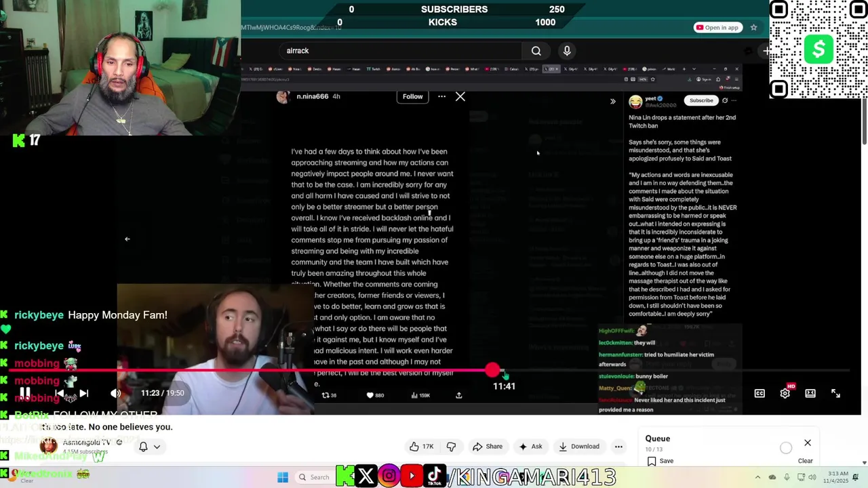Open the more options dots beside yeet Subscribe
Screen dimensions: 868x488
(x=734, y=100)
